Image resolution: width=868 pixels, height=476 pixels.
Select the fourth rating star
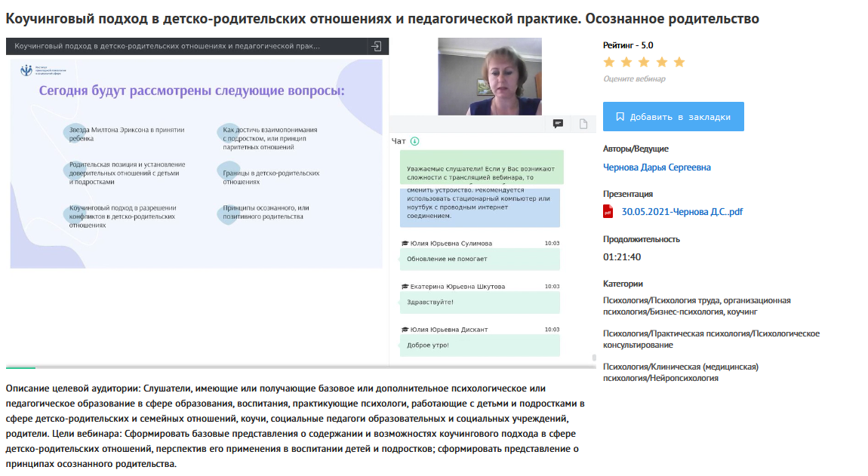pyautogui.click(x=661, y=62)
